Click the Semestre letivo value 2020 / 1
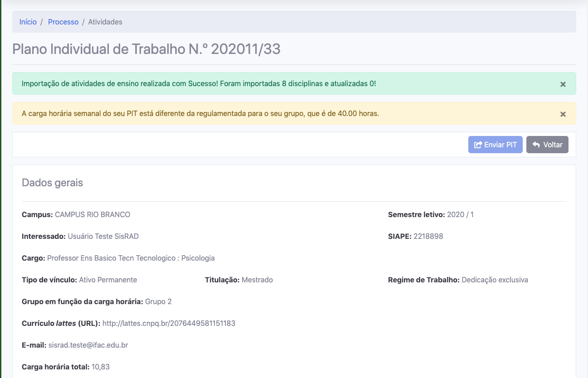 460,214
